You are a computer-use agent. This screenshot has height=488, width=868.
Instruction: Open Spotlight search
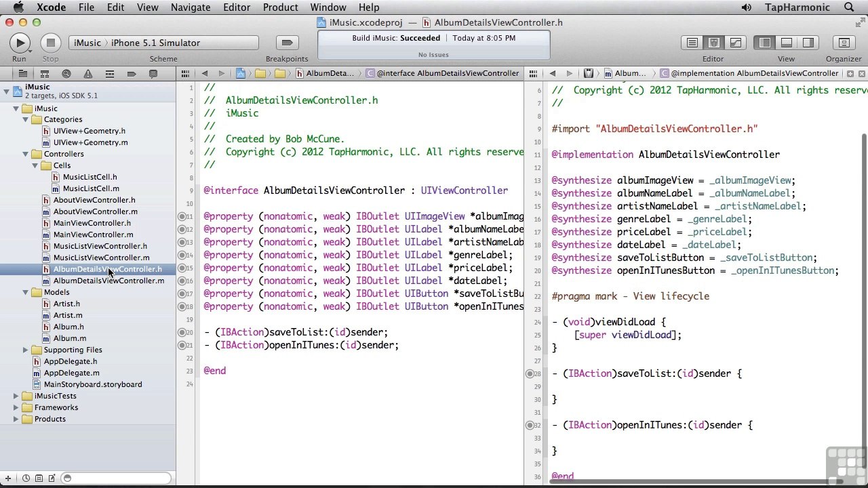tap(849, 7)
